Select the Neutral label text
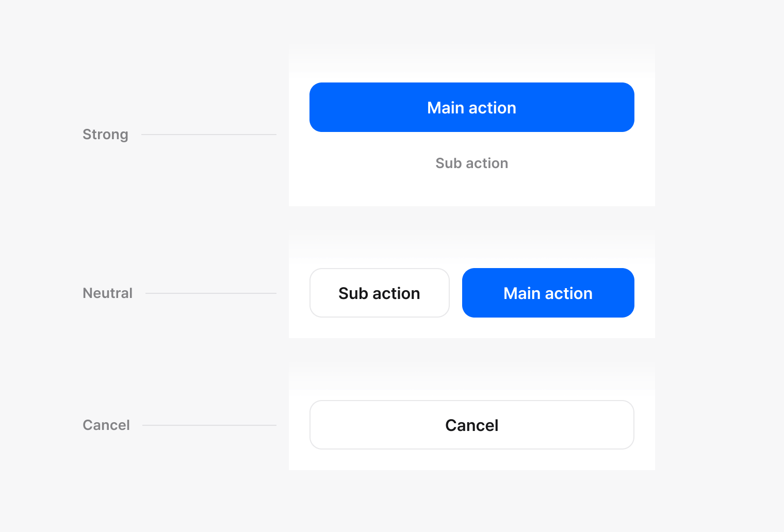 (107, 293)
